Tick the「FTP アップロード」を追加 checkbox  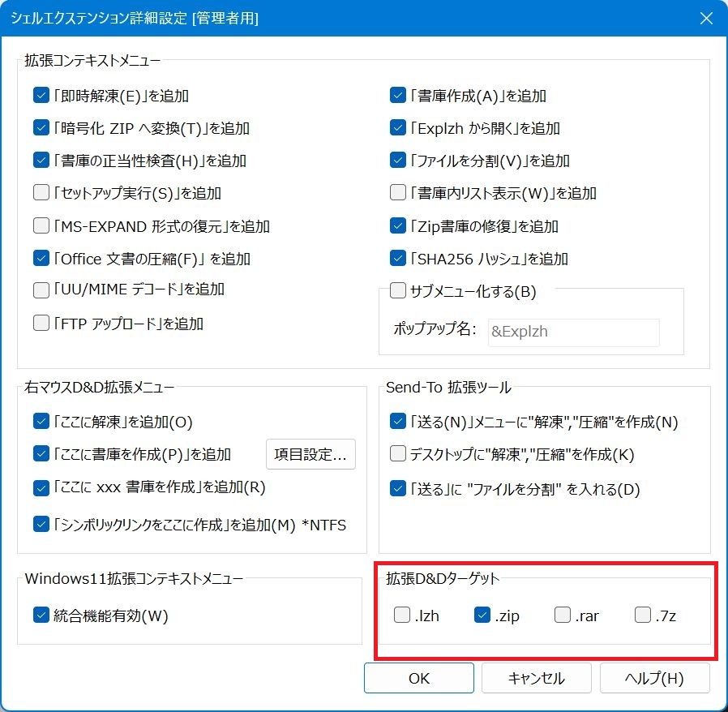tap(42, 324)
